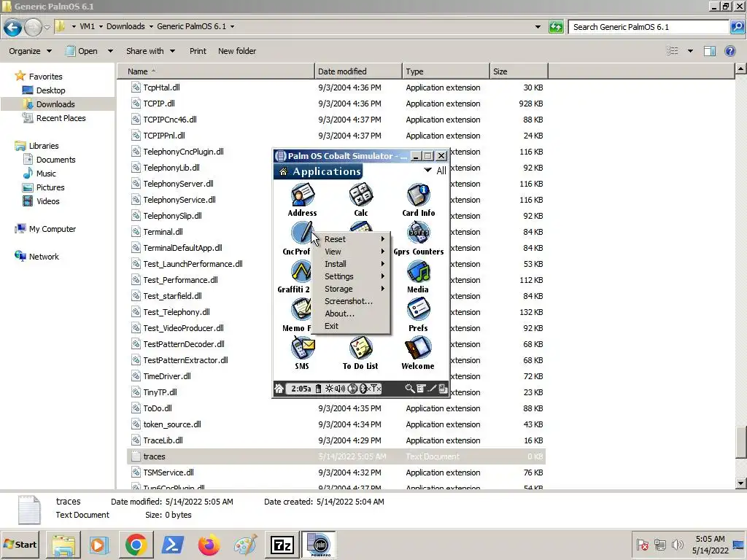
Task: Tap the speaker volume icon in Palm status bar
Action: 340,389
